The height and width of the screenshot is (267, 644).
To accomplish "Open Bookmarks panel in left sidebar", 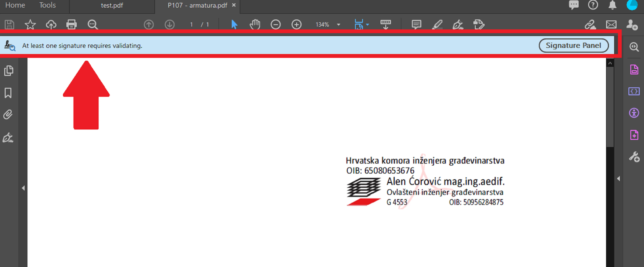I will pyautogui.click(x=8, y=93).
